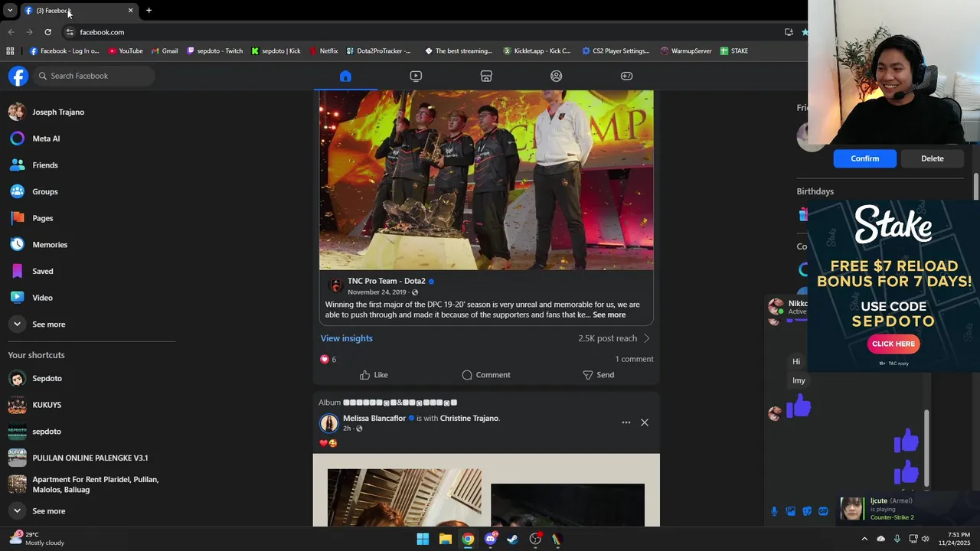Open View insights link

346,338
